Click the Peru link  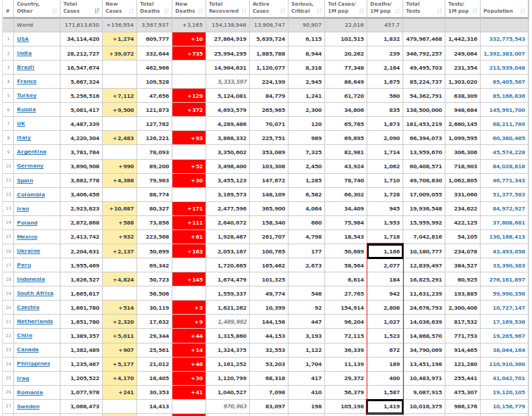click(x=24, y=265)
